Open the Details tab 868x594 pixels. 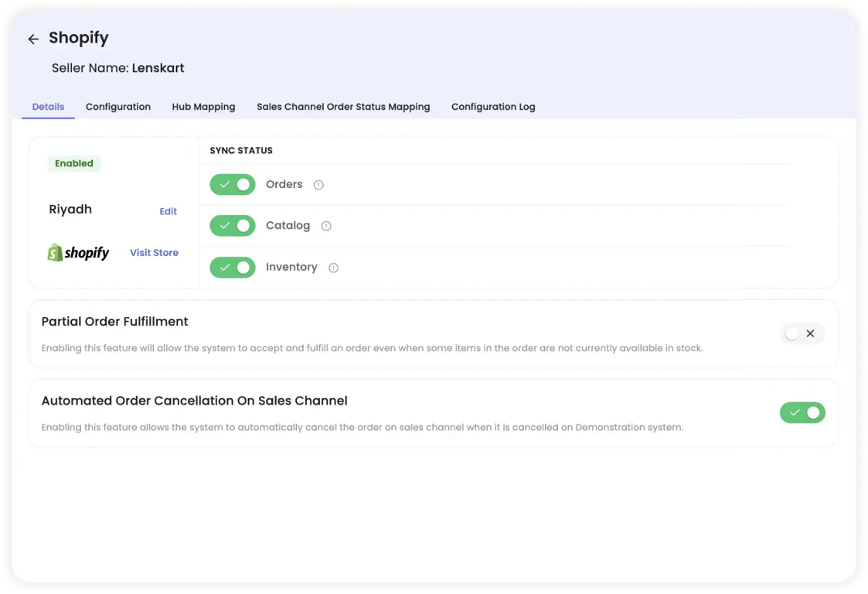click(48, 107)
